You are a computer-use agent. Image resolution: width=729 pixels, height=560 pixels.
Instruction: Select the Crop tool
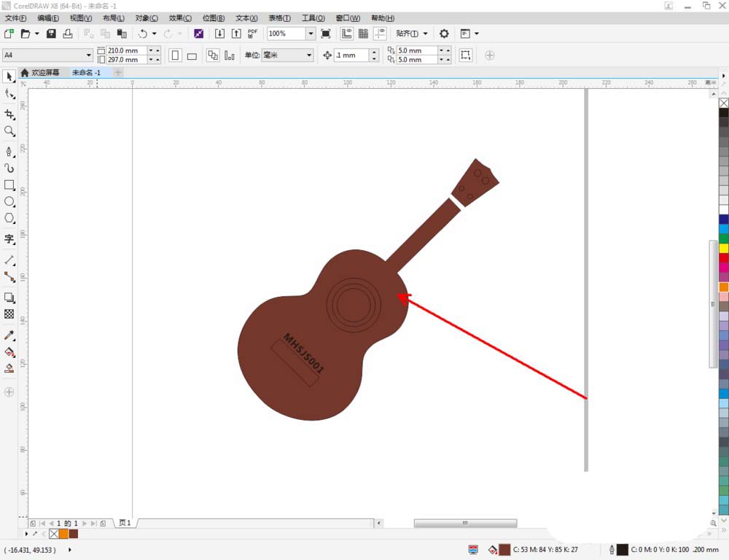(9, 114)
